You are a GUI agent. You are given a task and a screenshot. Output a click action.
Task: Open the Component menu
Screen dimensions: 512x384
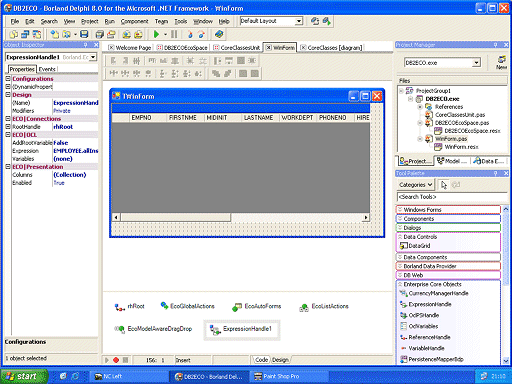click(x=134, y=21)
